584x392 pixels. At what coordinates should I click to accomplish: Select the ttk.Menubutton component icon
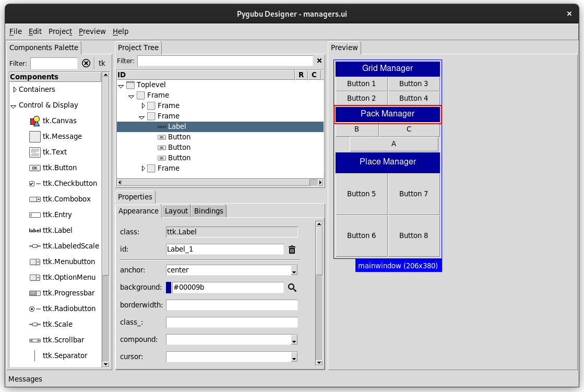pos(34,262)
